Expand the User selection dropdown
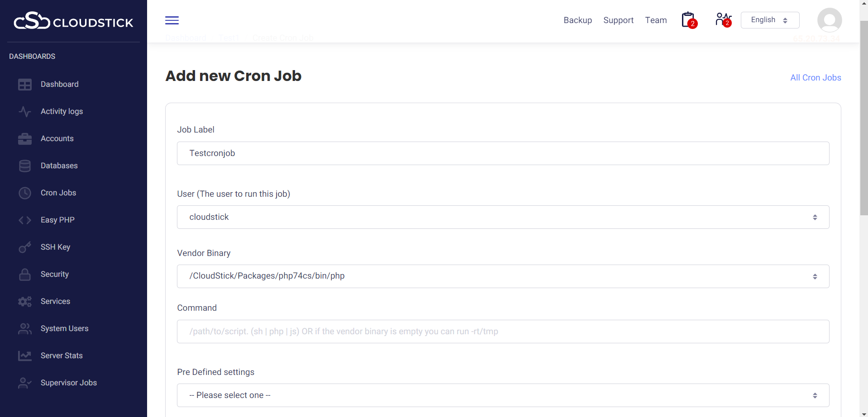The height and width of the screenshot is (417, 868). click(x=502, y=217)
